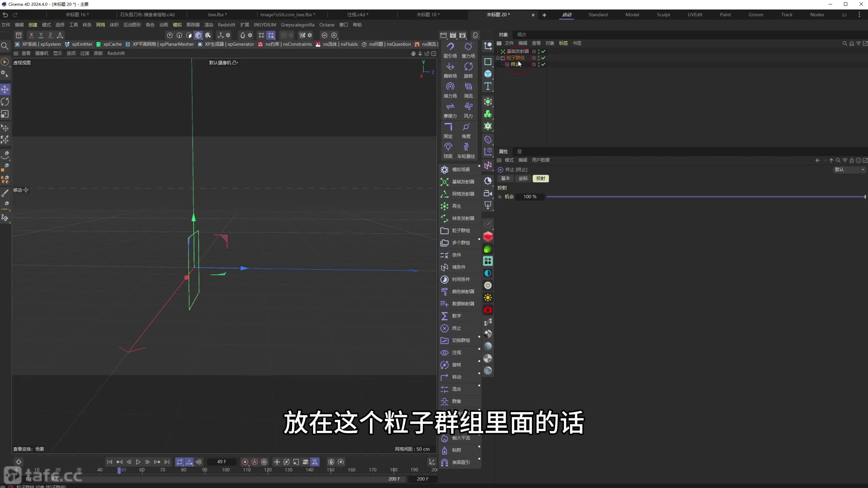Add the 颜色映射器 color mapper
This screenshot has height=488, width=868.
pos(460,291)
